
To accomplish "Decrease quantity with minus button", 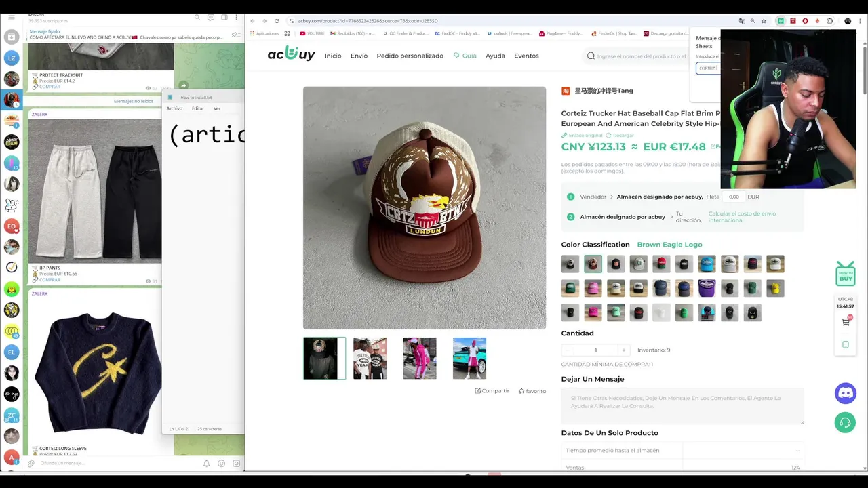I will pos(568,350).
